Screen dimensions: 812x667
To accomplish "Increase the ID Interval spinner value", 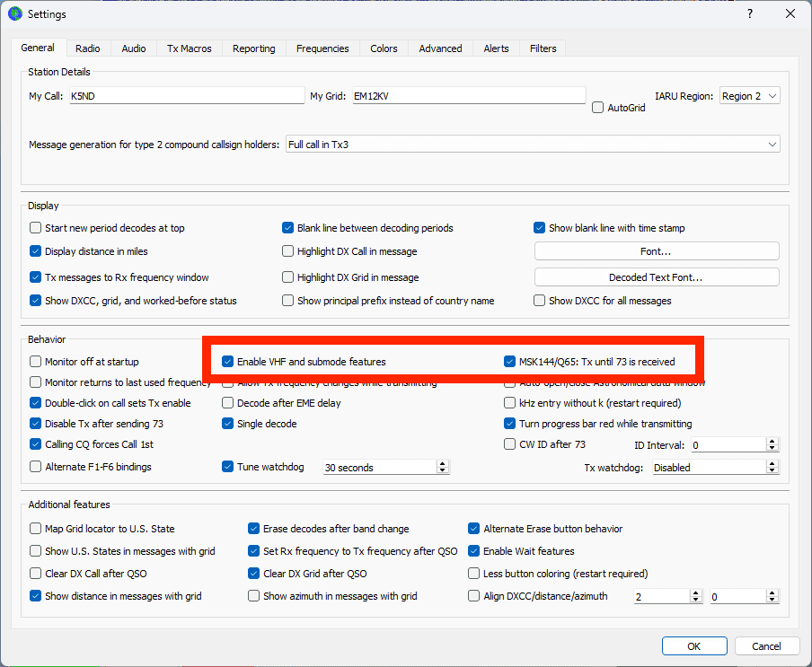I will [x=772, y=441].
